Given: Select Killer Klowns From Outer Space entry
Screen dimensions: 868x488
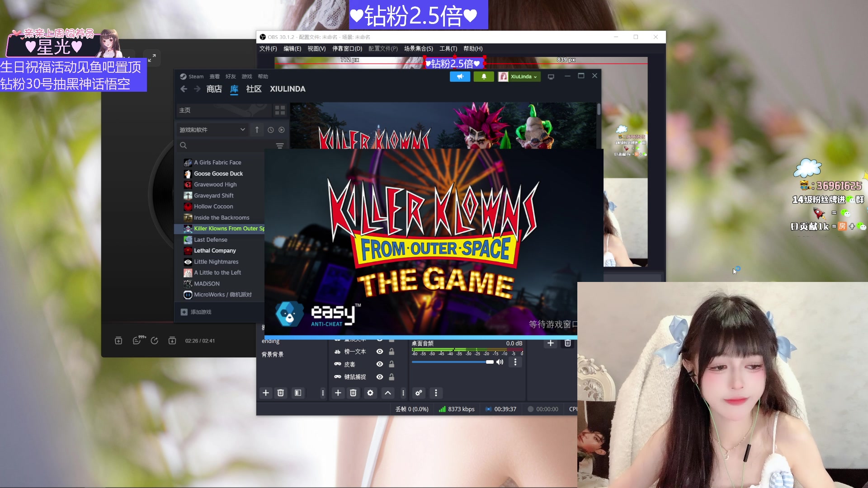Looking at the screenshot, I should pyautogui.click(x=220, y=229).
